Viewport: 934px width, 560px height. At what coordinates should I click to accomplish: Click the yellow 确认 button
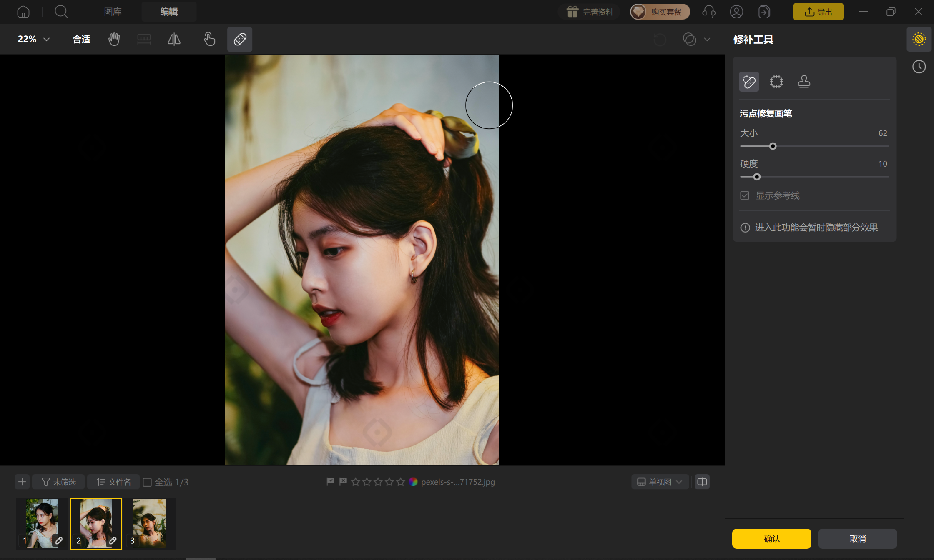772,539
